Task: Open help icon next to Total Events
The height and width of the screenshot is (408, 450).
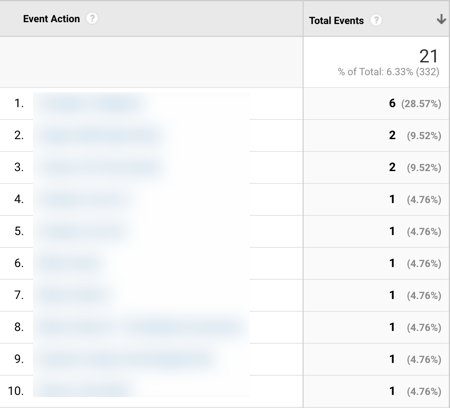Action: tap(376, 20)
